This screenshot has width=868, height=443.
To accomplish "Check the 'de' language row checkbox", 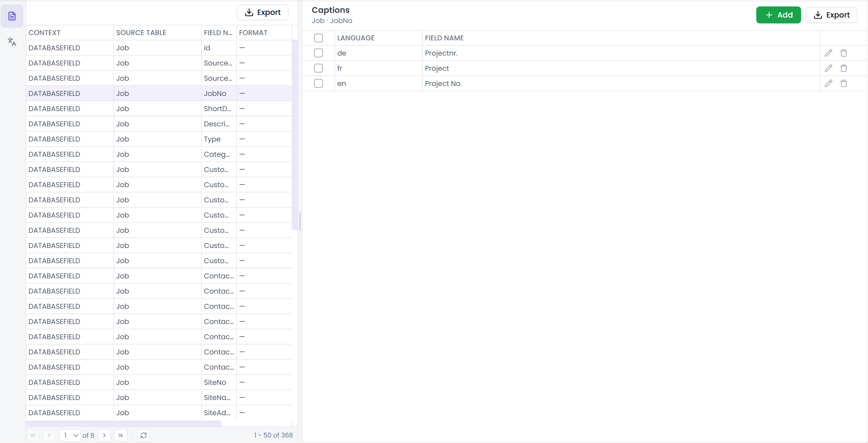I will pyautogui.click(x=318, y=53).
